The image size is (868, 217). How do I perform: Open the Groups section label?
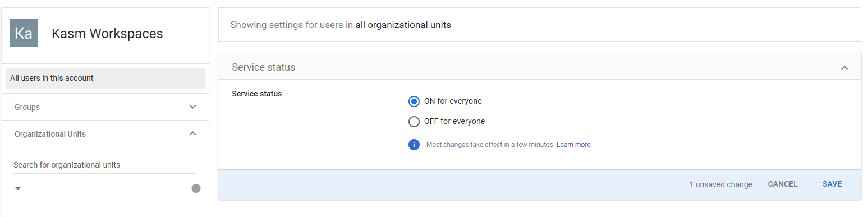click(x=27, y=107)
